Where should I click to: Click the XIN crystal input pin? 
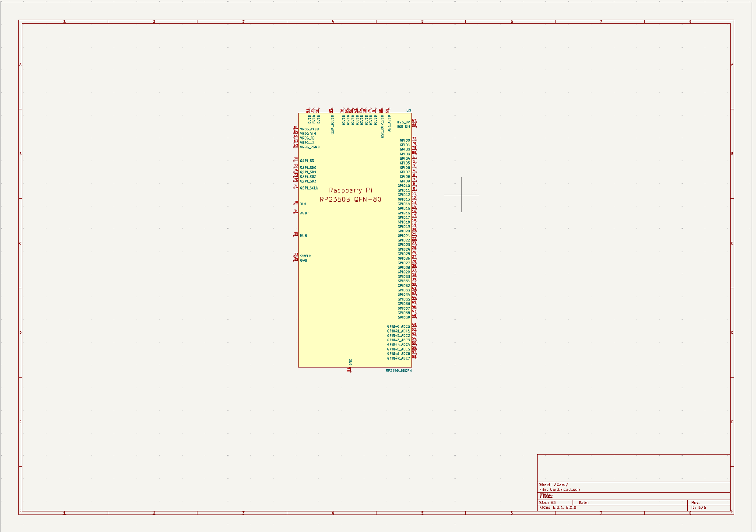(302, 203)
